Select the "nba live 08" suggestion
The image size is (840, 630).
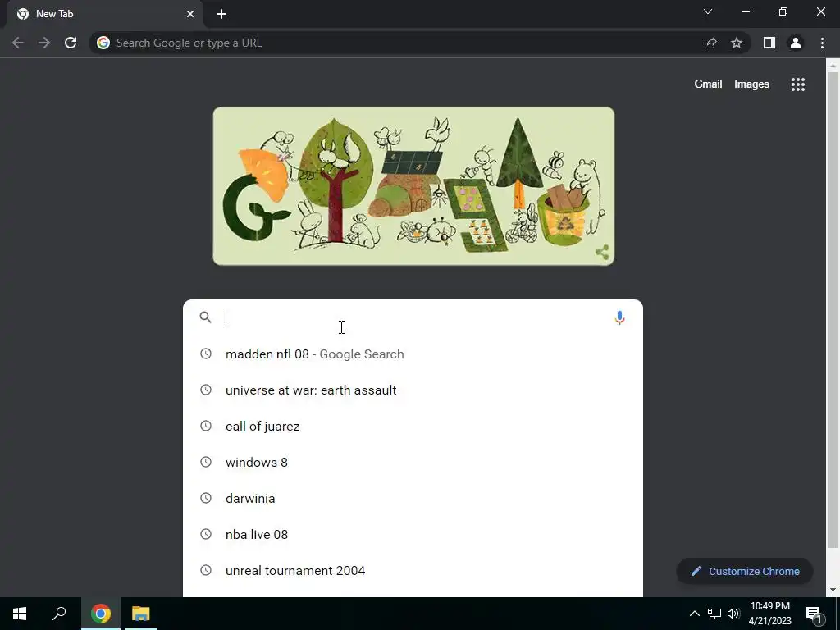point(413,534)
